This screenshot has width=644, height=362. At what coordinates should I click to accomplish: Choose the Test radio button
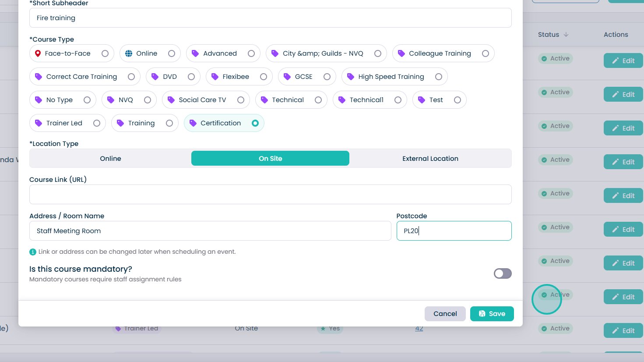457,100
